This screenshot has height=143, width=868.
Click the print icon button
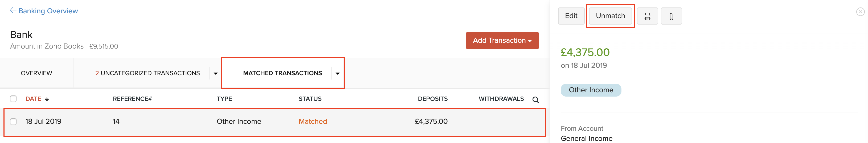(647, 16)
